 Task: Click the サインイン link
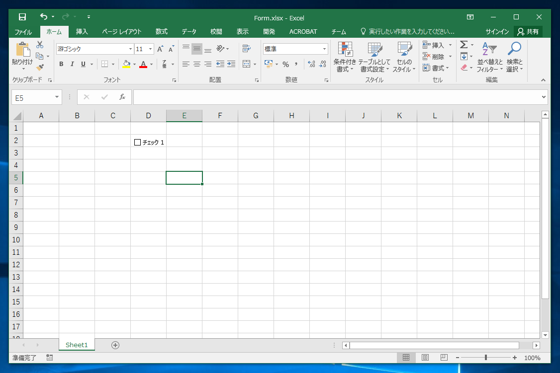(x=497, y=32)
